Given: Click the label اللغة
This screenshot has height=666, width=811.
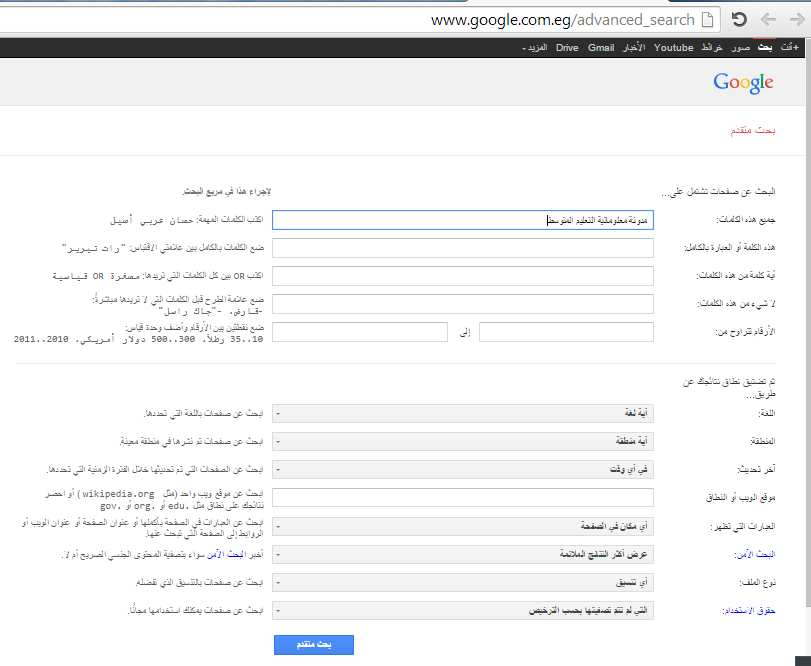Looking at the screenshot, I should (767, 414).
